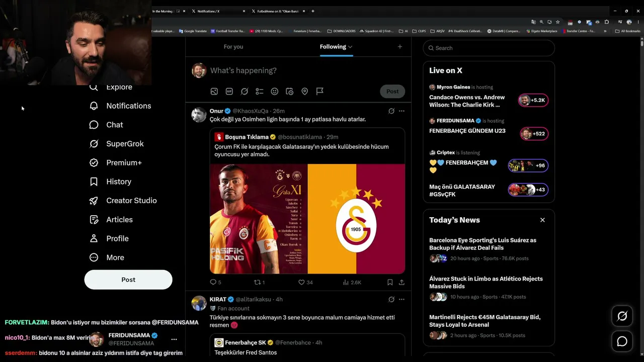Open the floating Grok button

[x=622, y=316]
